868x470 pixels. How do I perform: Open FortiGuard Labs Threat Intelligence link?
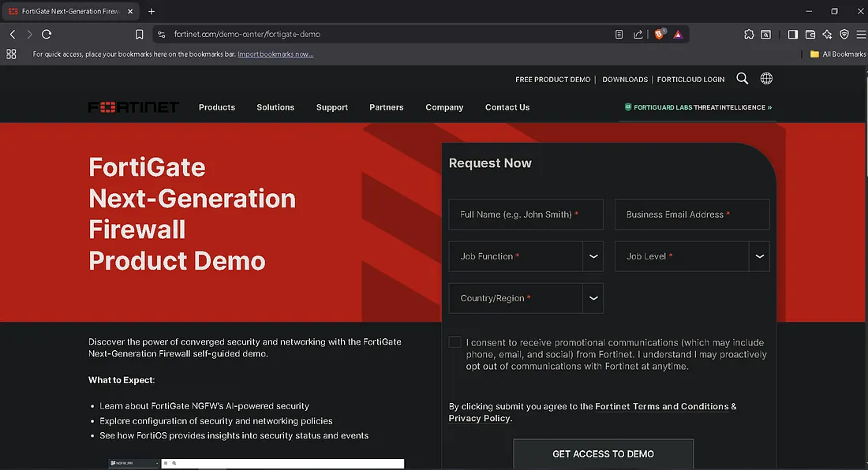coord(698,107)
